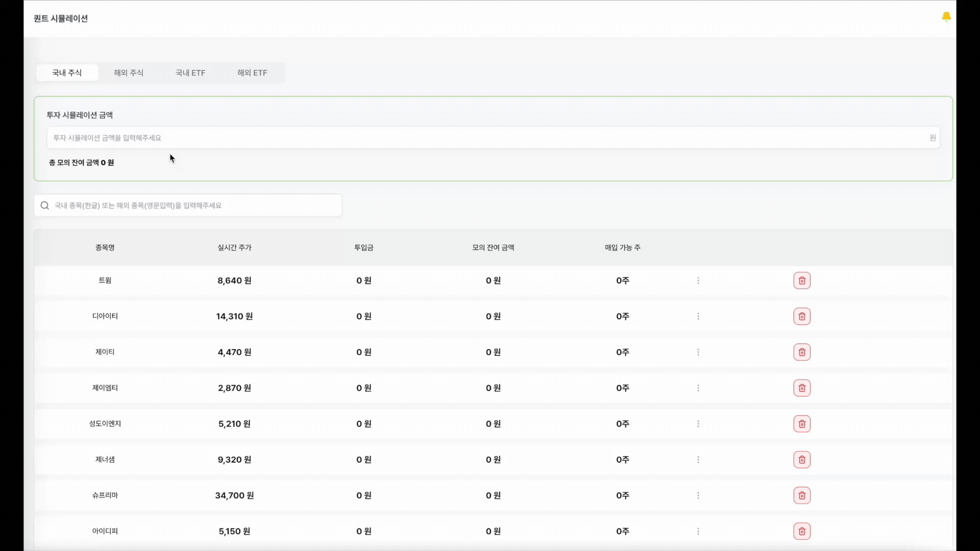980x551 pixels.
Task: Click the search magnifier icon
Action: tap(45, 206)
